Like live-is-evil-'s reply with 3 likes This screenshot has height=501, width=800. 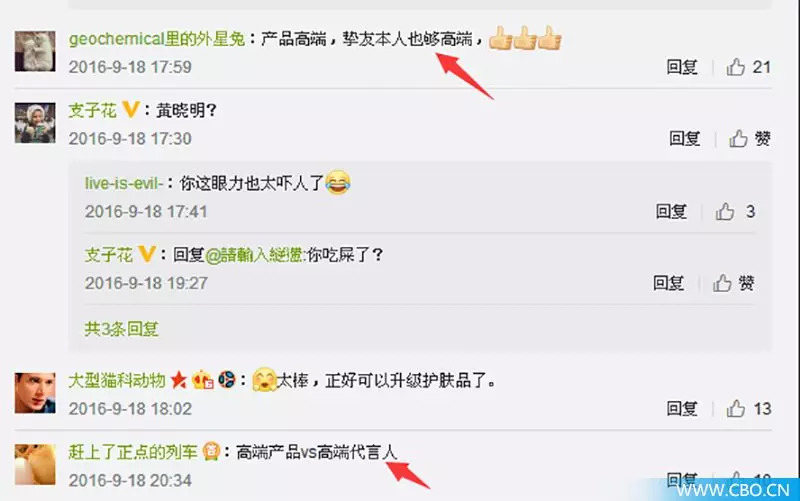(x=724, y=211)
